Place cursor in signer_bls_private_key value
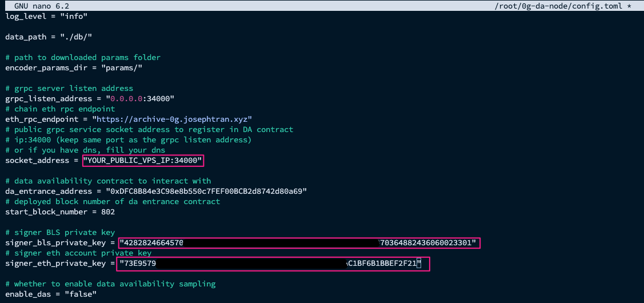The height and width of the screenshot is (303, 644). click(299, 243)
